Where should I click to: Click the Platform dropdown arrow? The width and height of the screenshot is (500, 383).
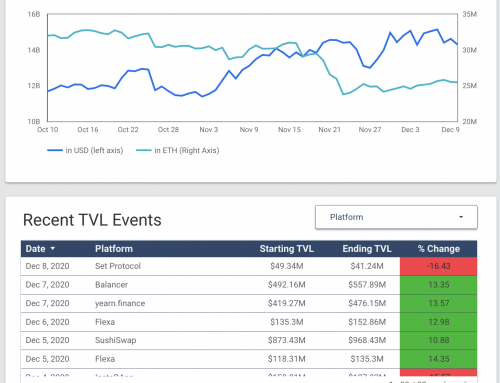tap(461, 217)
